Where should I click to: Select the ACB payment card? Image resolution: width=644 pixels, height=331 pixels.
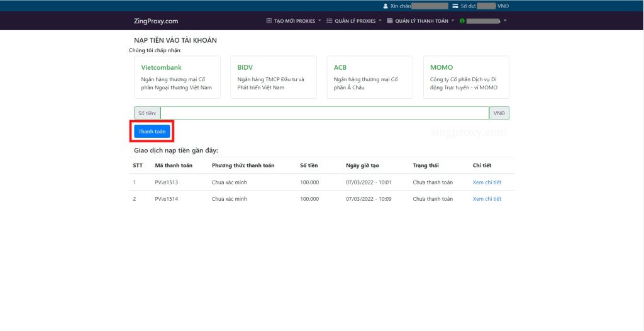pos(370,77)
